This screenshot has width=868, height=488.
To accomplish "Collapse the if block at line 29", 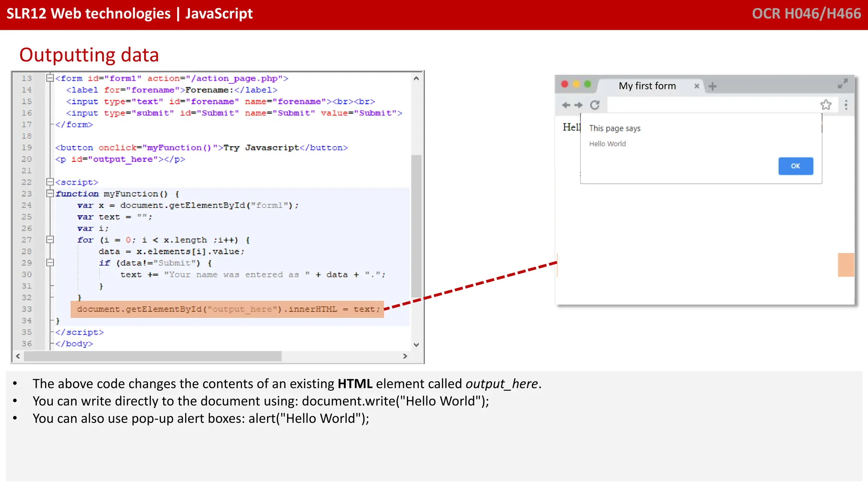I will click(x=50, y=263).
